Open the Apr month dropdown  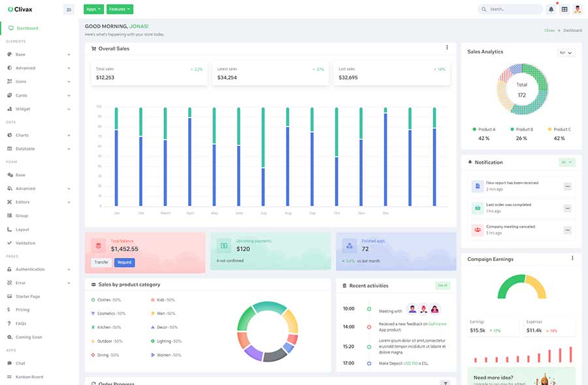coord(566,53)
